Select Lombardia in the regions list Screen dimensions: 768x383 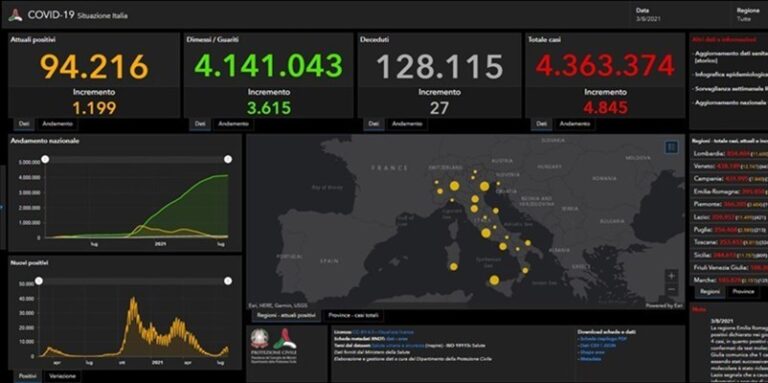click(x=729, y=154)
